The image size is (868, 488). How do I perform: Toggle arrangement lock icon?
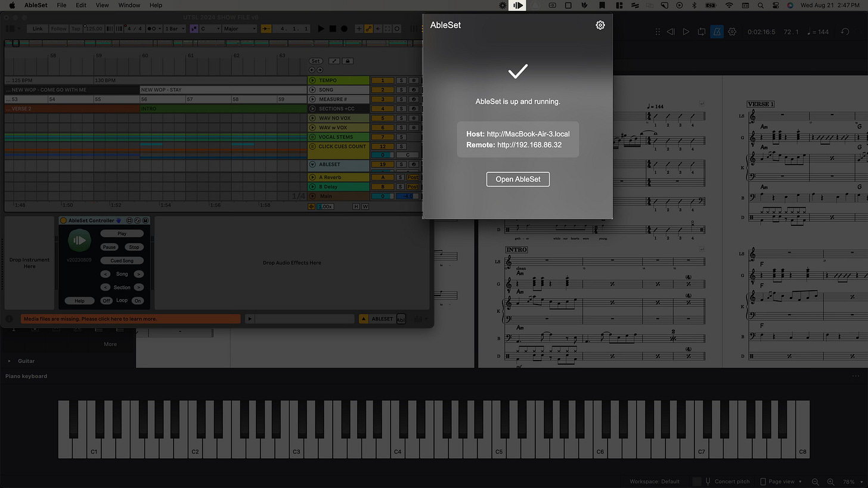pos(348,61)
